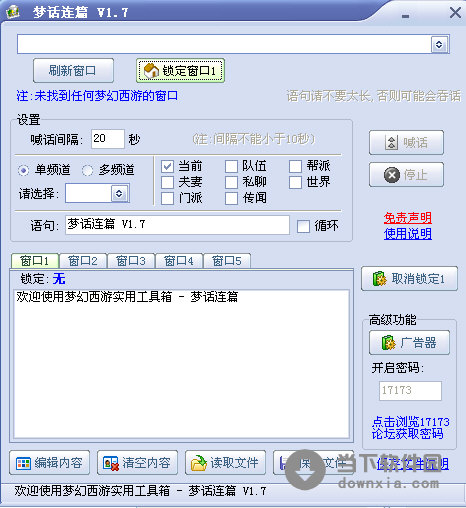Click inside the message content text area
The width and height of the screenshot is (466, 508).
click(181, 364)
